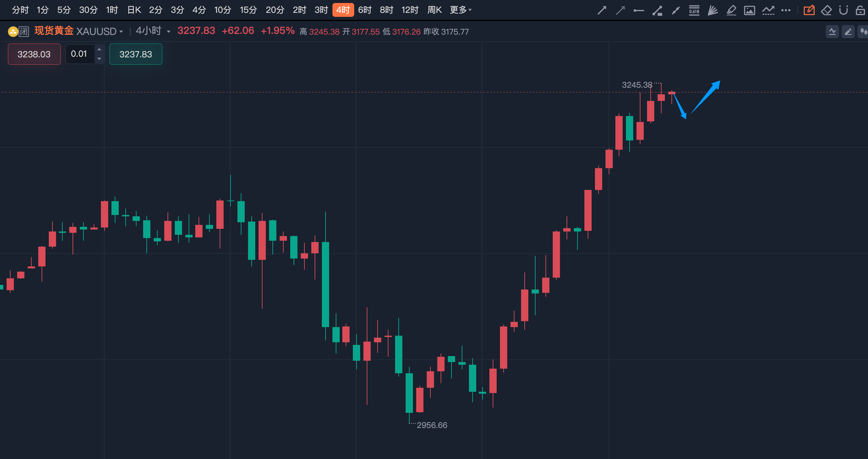The width and height of the screenshot is (868, 459).
Task: Toggle the drawing mode pencil icon
Action: click(809, 11)
